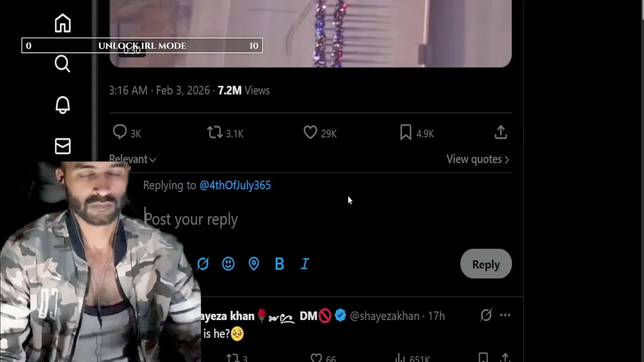644x362 pixels.
Task: Add location tag to reply
Action: (x=254, y=264)
